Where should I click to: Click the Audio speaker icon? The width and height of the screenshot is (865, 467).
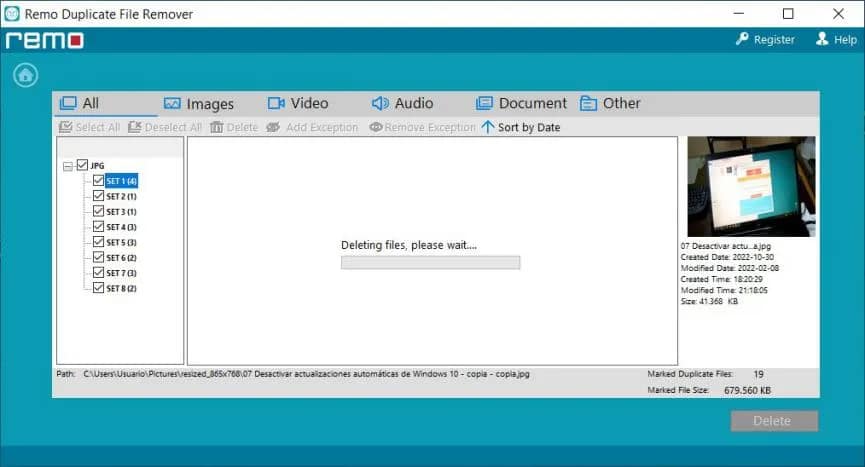[x=380, y=103]
